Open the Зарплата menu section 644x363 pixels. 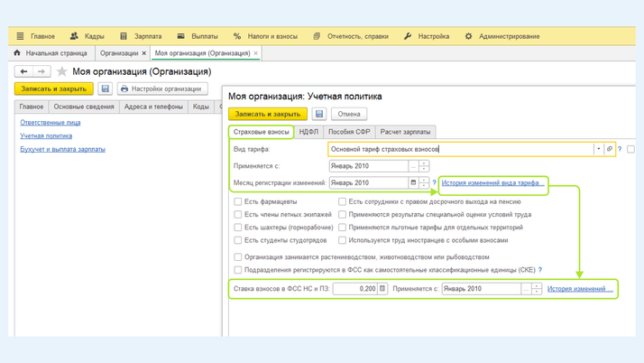point(140,36)
